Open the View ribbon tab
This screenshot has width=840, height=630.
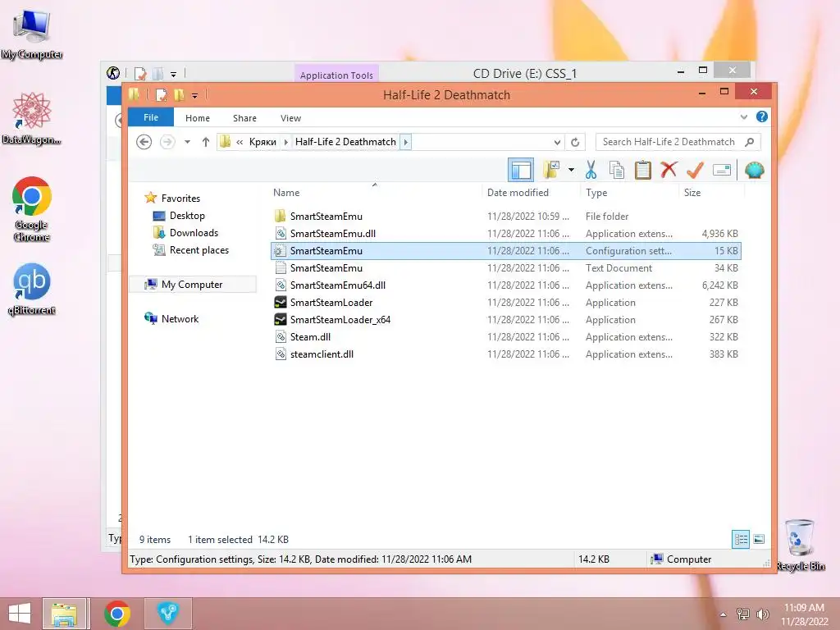click(291, 118)
